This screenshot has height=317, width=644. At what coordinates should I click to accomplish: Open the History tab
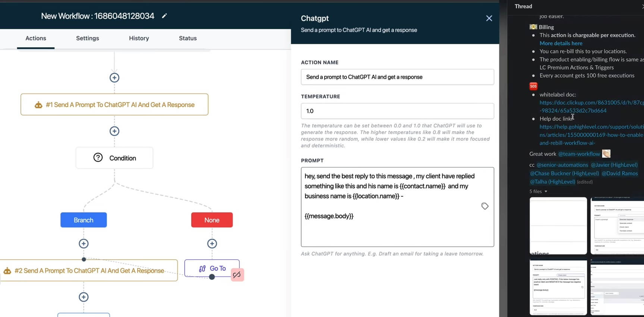coord(139,38)
